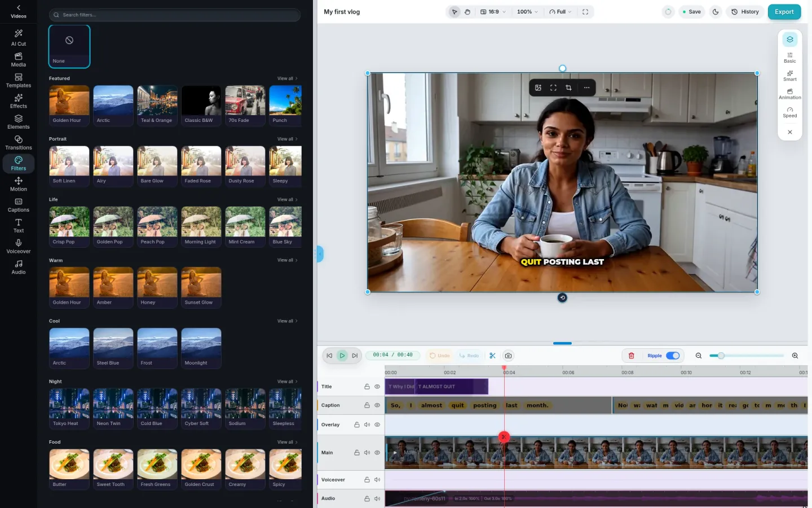812x508 pixels.
Task: Select the pointer selection tool
Action: point(454,12)
